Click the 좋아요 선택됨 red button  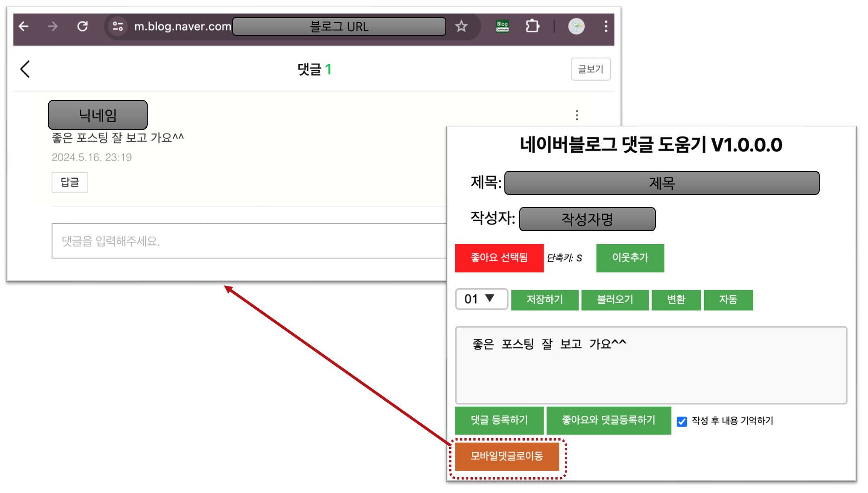click(499, 258)
